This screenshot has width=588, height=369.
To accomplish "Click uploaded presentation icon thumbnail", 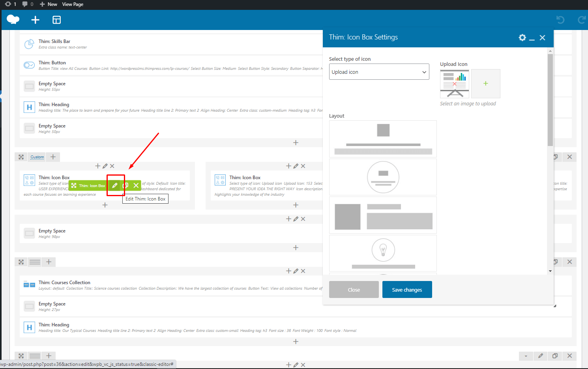I will point(455,84).
